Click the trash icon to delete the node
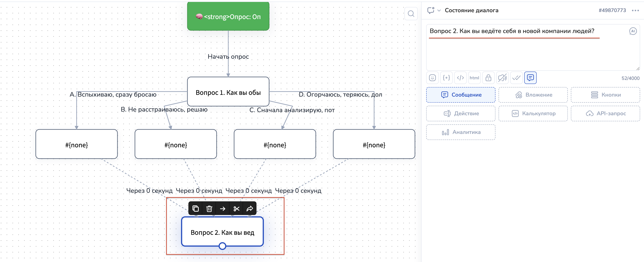 coord(209,209)
